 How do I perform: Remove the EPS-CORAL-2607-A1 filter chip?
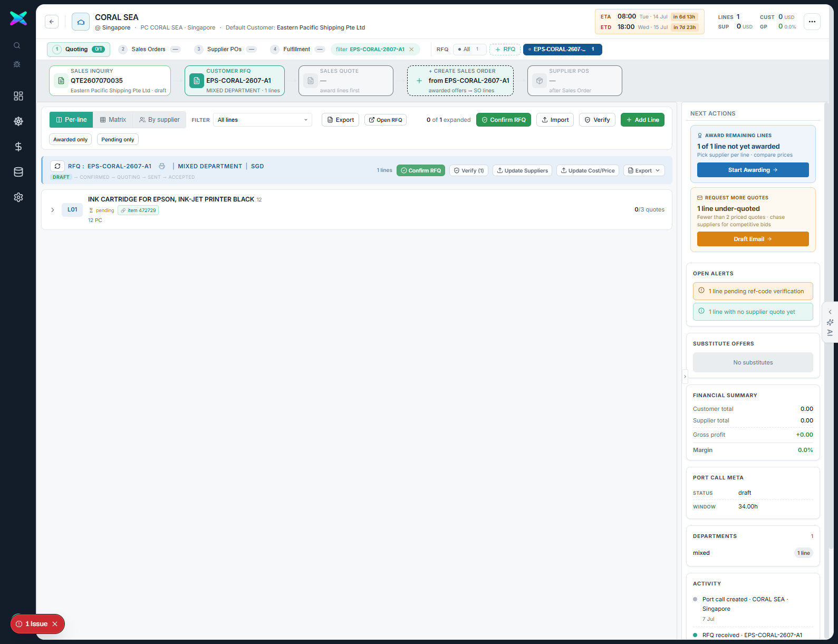click(x=412, y=49)
